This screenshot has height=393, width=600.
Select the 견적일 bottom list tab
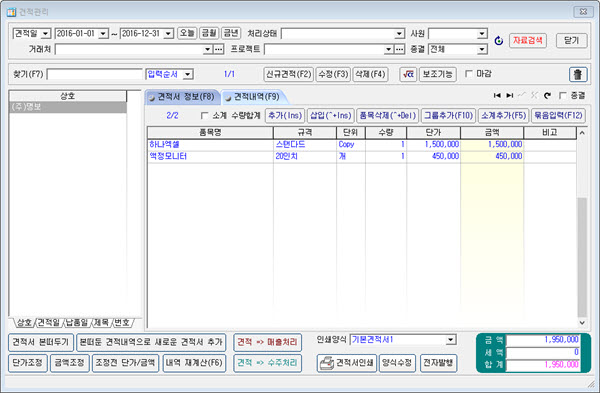[48, 323]
